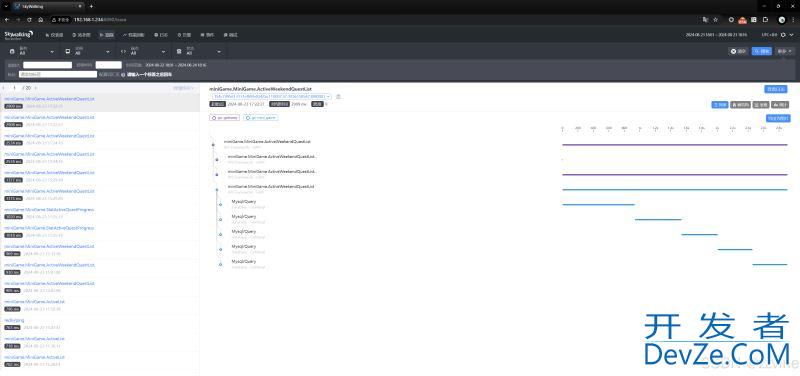Expand the Status filter dropdown set to All
This screenshot has height=376, width=800.
(x=198, y=52)
